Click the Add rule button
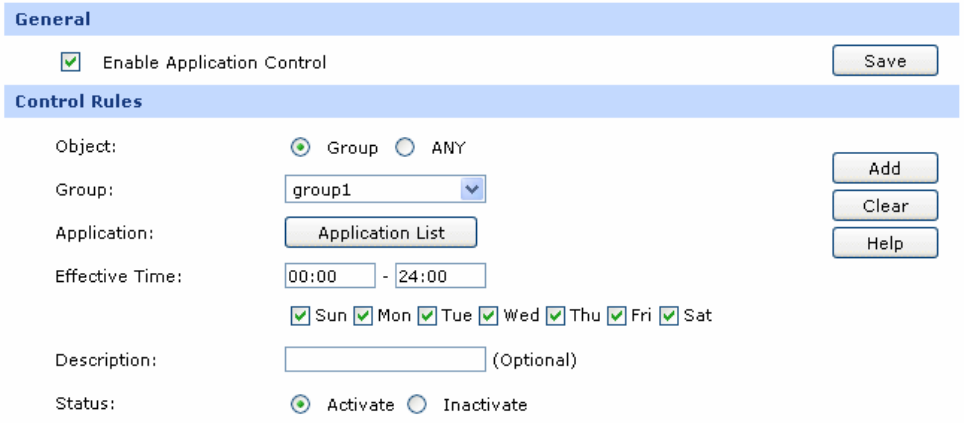964x423 pixels. point(884,169)
